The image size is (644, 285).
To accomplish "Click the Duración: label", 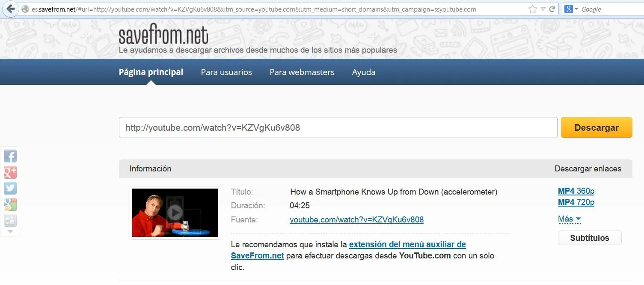I will pos(248,206).
